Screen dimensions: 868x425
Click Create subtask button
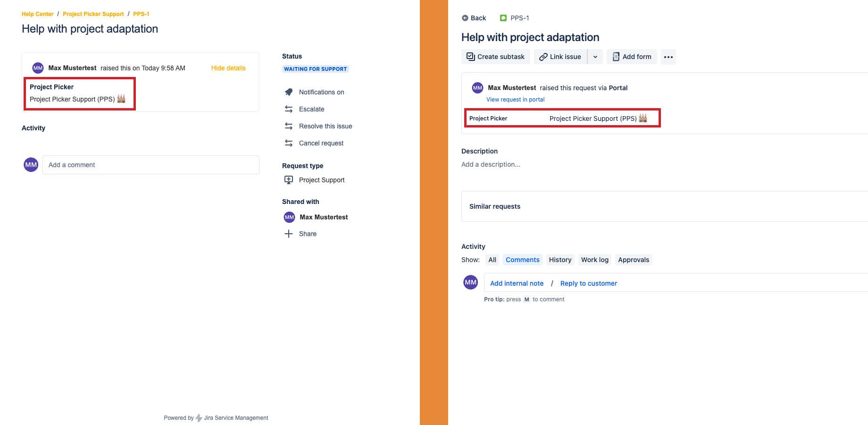coord(495,57)
